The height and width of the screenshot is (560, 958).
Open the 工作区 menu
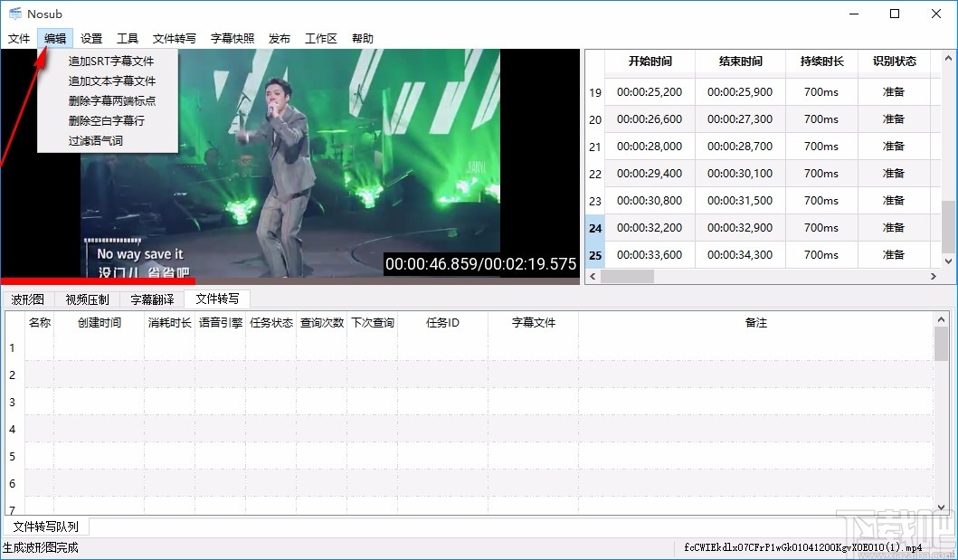[x=321, y=39]
